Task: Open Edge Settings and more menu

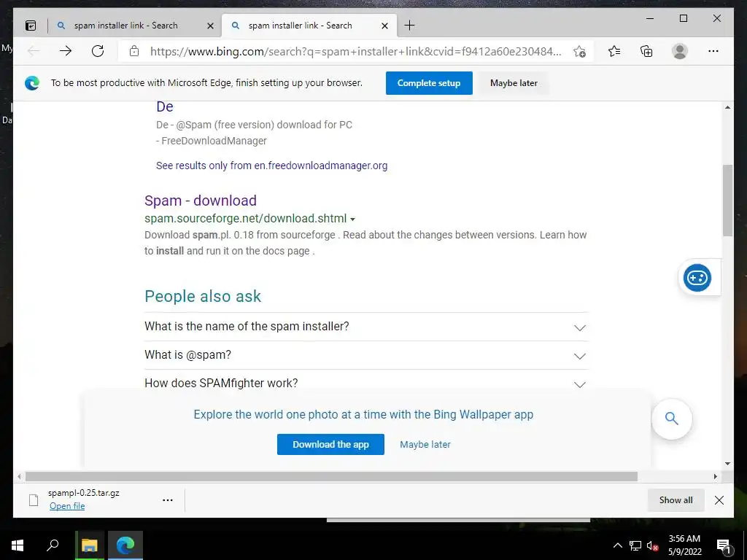Action: [x=713, y=51]
